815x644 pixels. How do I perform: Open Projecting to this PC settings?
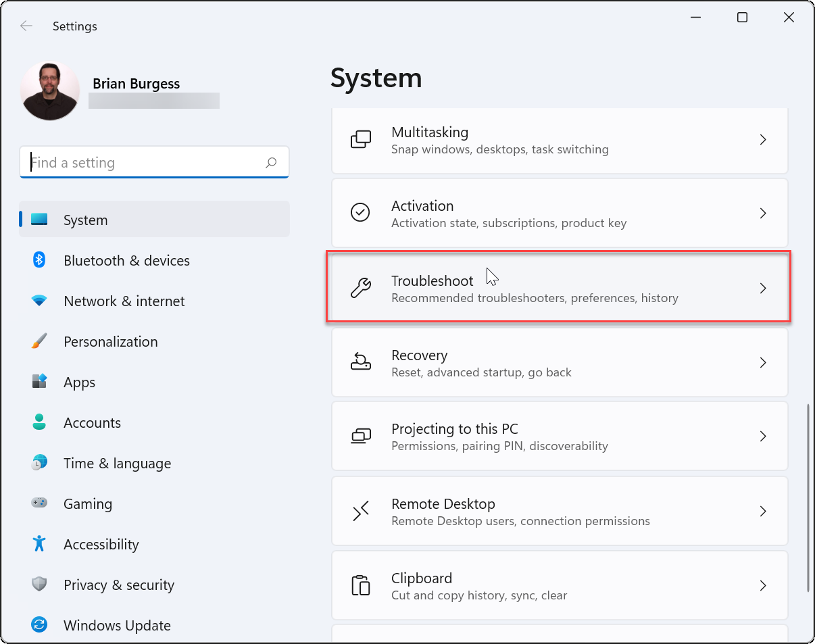point(560,436)
